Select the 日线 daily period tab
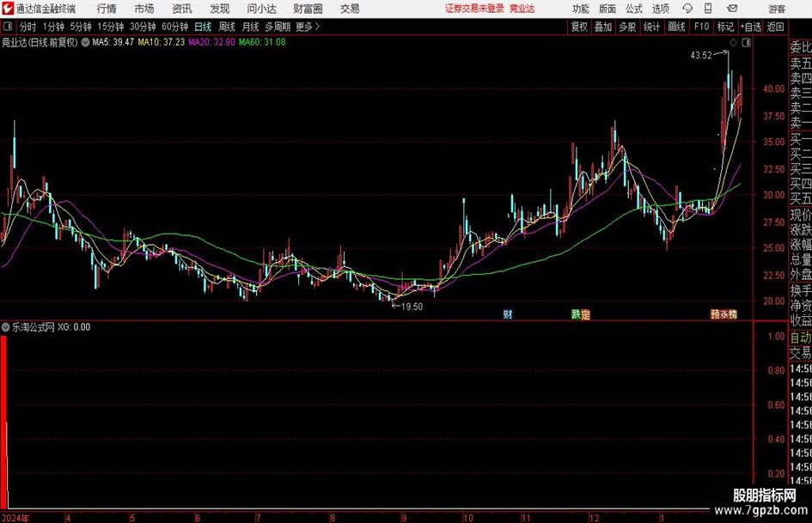Screen dimensions: 812x523 pyautogui.click(x=203, y=27)
